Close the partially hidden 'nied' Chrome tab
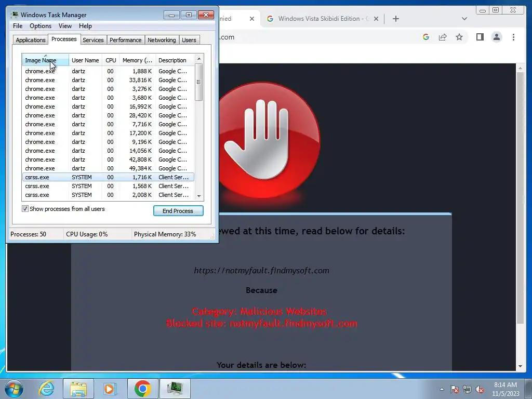The image size is (532, 399). [x=252, y=19]
